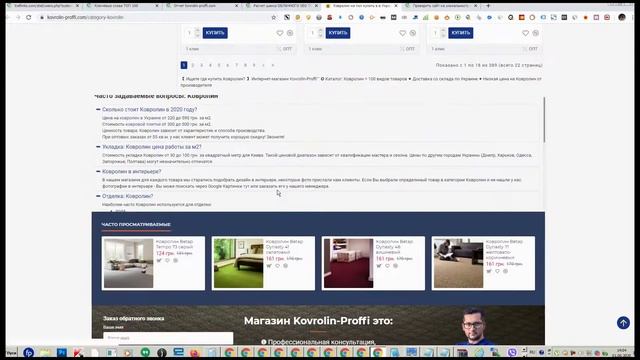The width and height of the screenshot is (640, 360).
Task: Collapse the 'Ковролин в интерьере?' question
Action: coord(98,171)
